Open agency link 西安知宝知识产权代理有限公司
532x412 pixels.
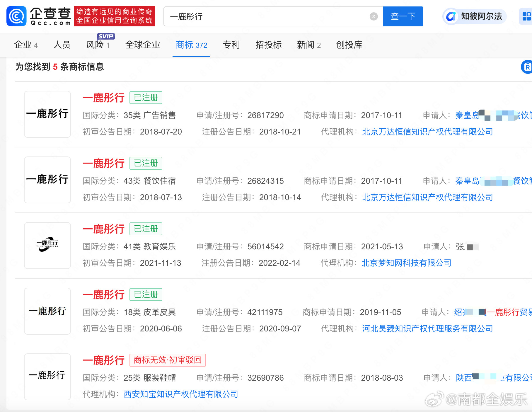click(x=181, y=394)
